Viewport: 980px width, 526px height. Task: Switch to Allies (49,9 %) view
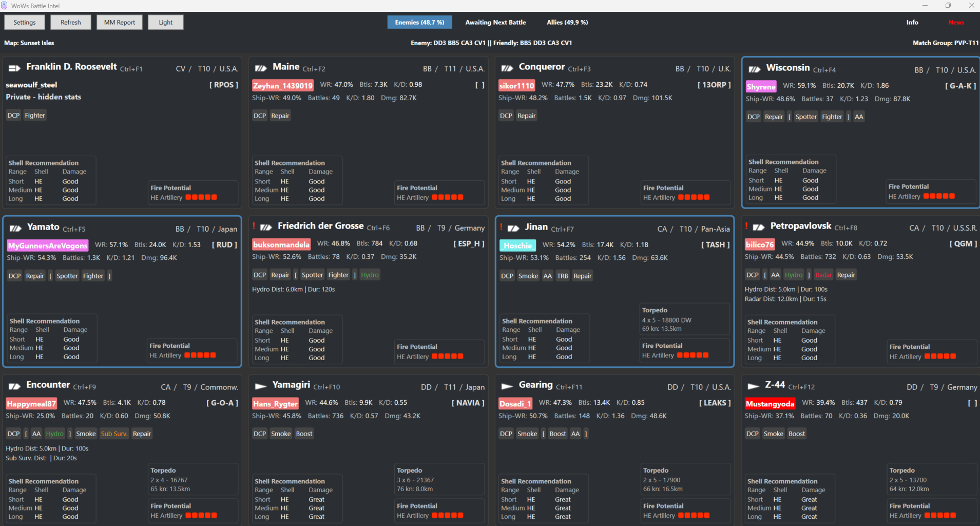[x=567, y=22]
